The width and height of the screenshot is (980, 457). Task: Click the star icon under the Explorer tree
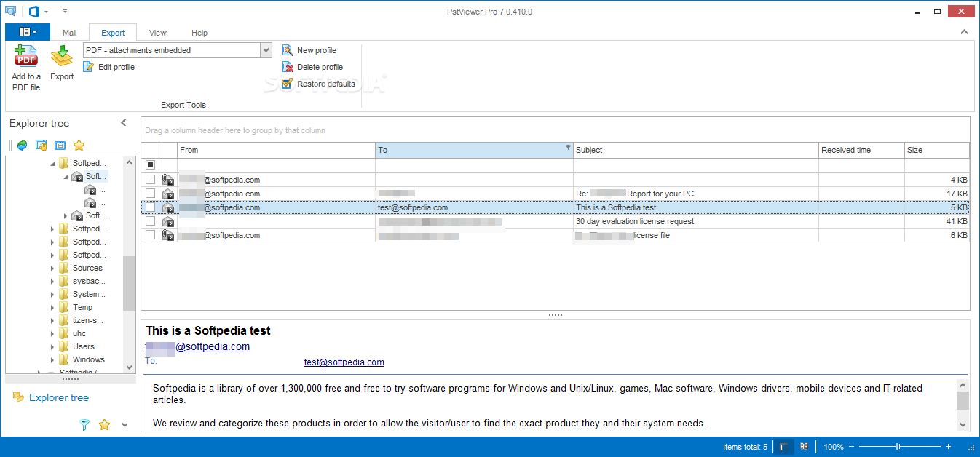click(104, 424)
